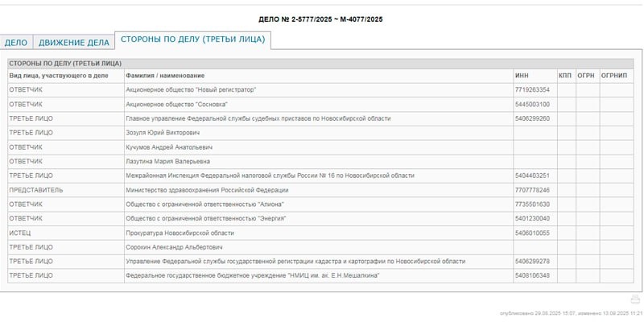Viewport: 644px width, 322px height.
Task: Click the КПП column header
Action: [565, 76]
